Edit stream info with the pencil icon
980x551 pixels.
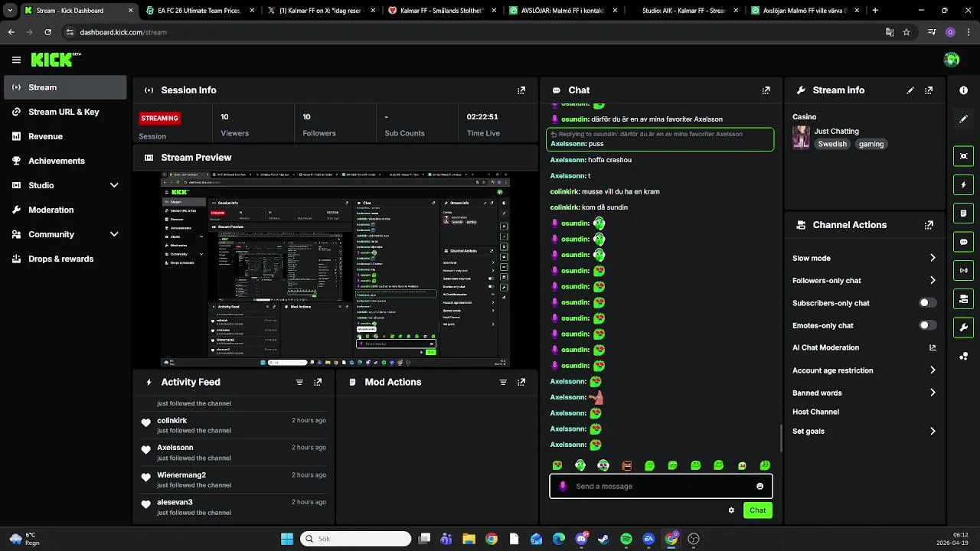[x=910, y=90]
